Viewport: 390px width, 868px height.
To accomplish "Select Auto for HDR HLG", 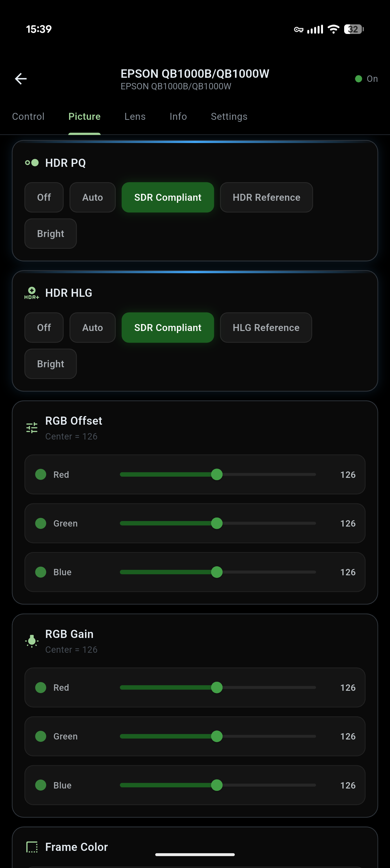I will click(92, 327).
